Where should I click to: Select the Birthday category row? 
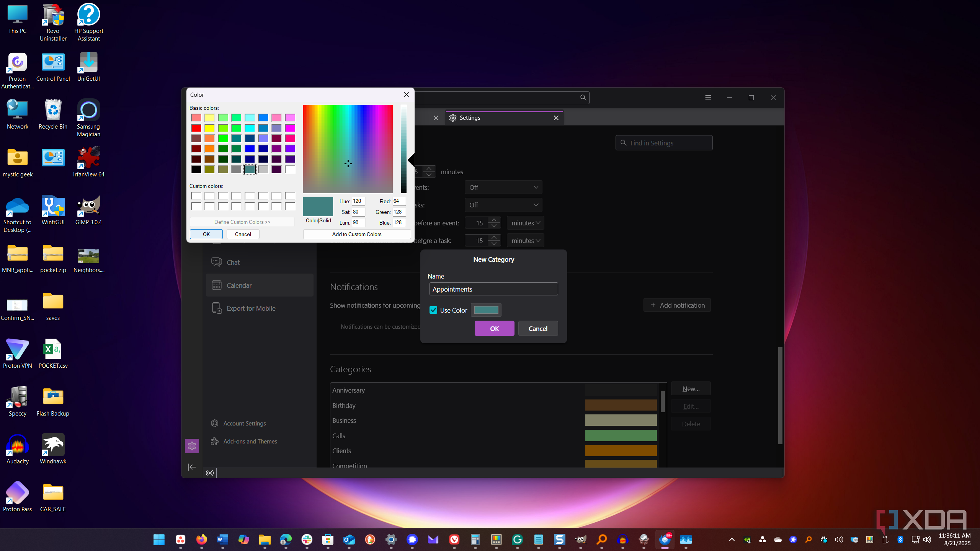point(495,405)
